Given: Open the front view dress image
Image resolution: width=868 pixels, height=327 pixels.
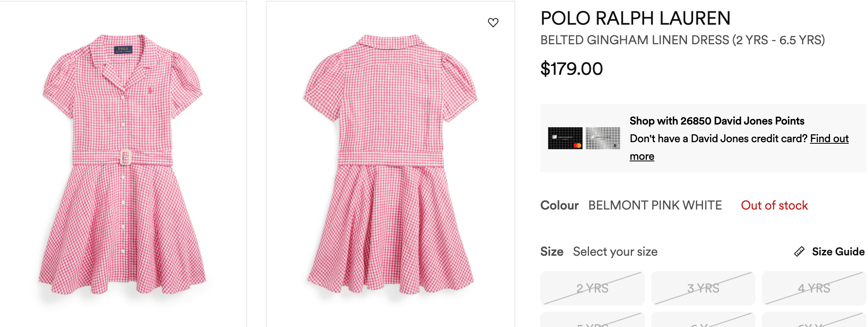Looking at the screenshot, I should click(x=123, y=164).
